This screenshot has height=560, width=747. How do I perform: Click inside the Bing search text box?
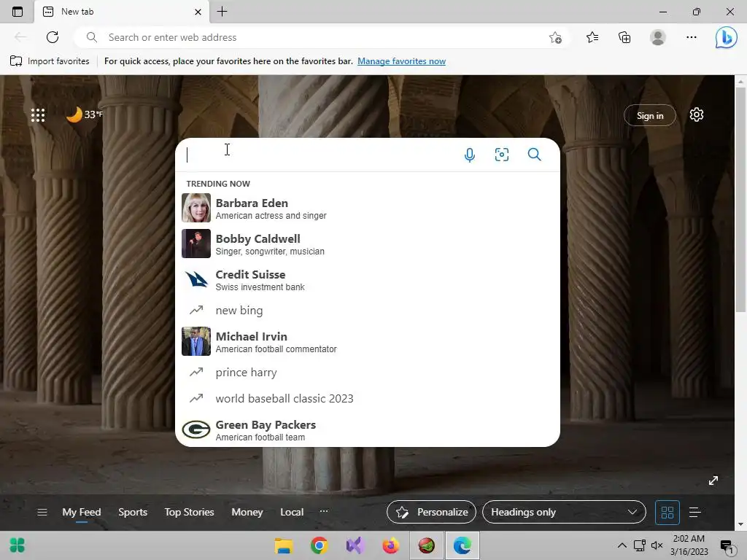pyautogui.click(x=320, y=155)
